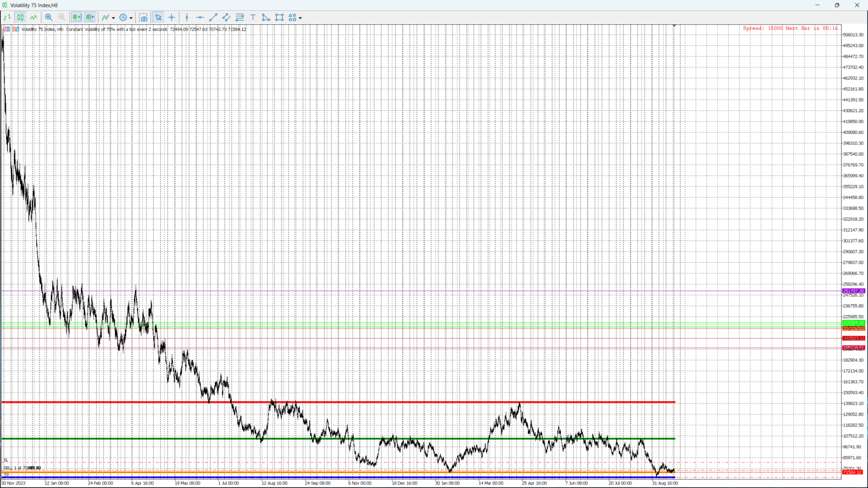Toggle chart shift from right border
This screenshot has width=868, height=488.
click(90, 18)
